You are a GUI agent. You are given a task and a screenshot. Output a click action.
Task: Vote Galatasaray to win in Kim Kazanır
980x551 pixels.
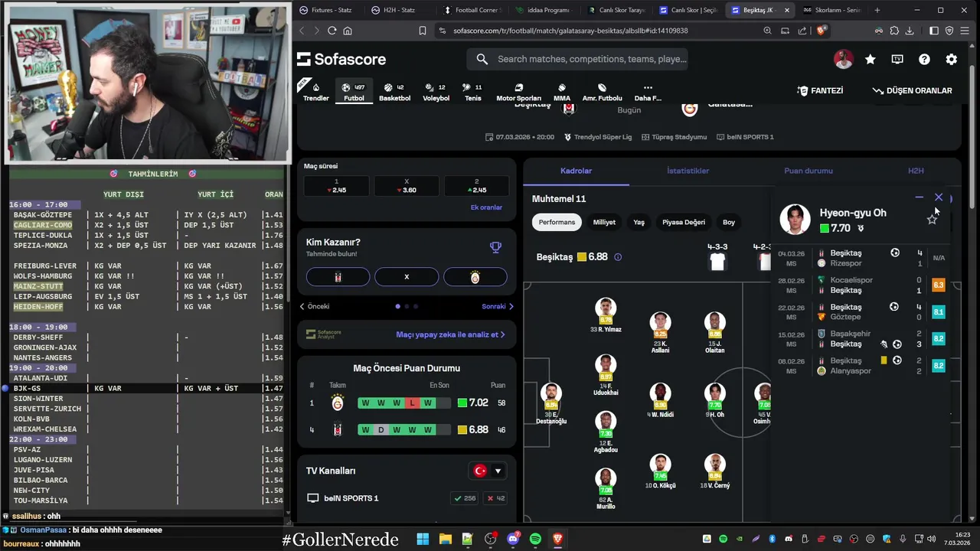click(475, 277)
